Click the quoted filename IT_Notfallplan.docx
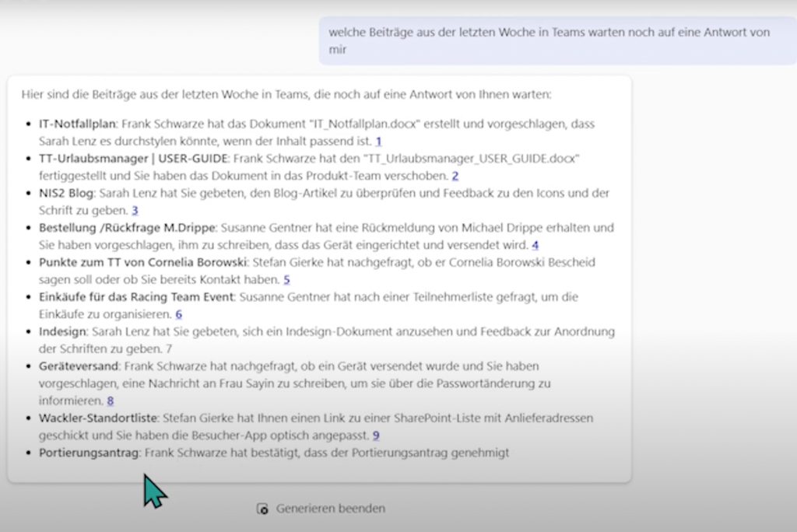Image resolution: width=797 pixels, height=532 pixels. point(364,124)
